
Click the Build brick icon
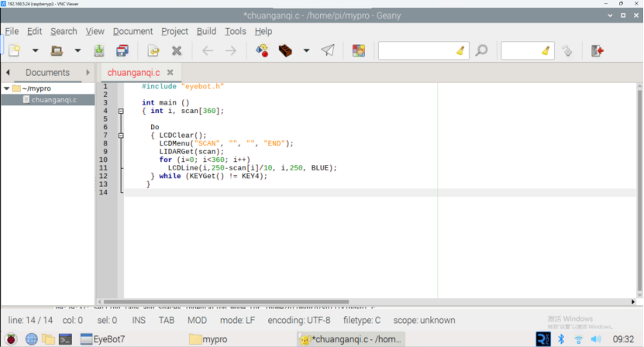[285, 50]
